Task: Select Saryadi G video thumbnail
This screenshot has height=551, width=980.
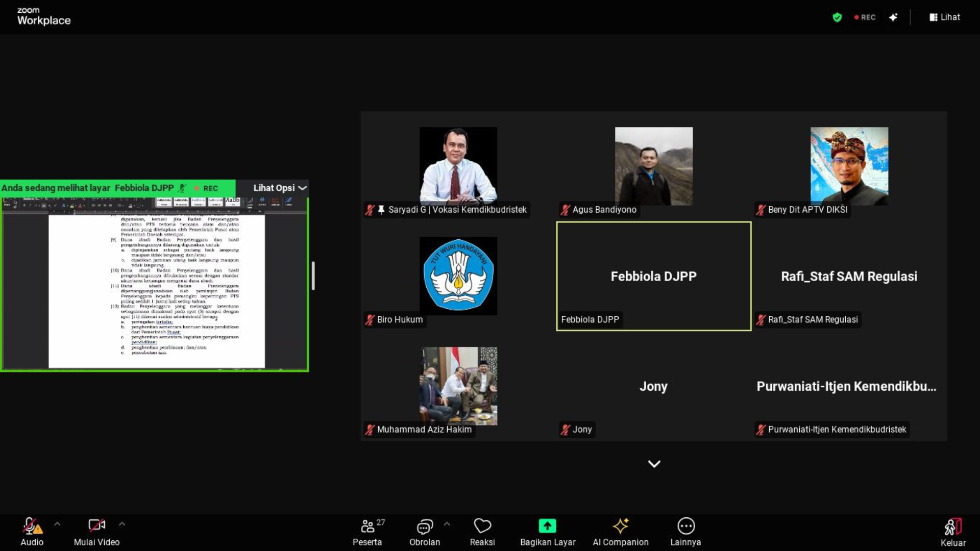Action: pyautogui.click(x=458, y=166)
